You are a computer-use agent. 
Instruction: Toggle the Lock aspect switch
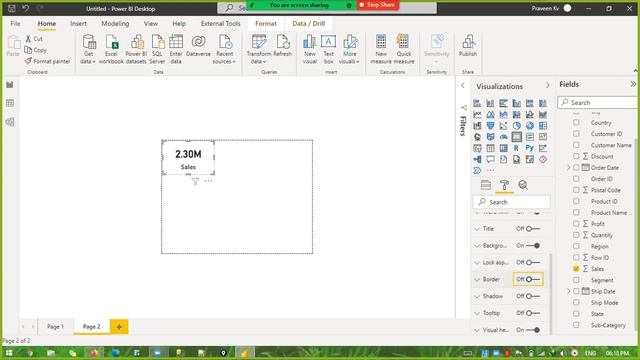tap(533, 262)
